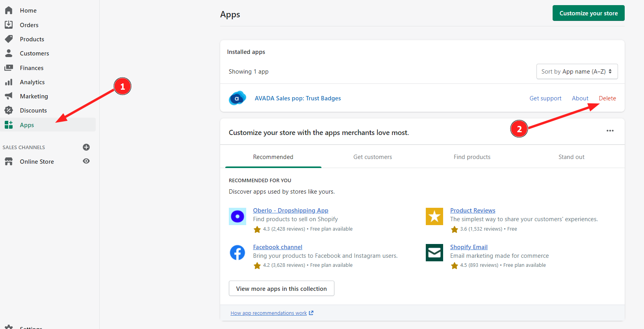Click View more apps in this collection
This screenshot has width=644, height=329.
point(282,288)
